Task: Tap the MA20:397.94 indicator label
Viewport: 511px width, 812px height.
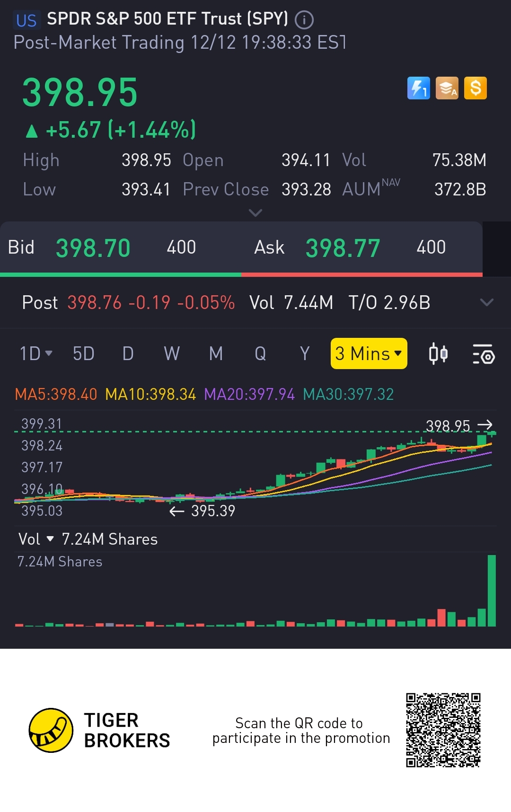Action: tap(249, 394)
